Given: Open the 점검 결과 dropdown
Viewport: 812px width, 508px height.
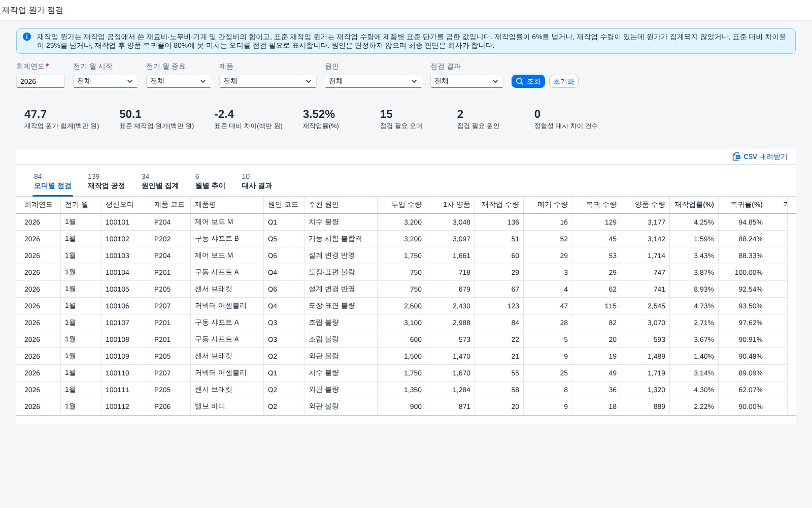Looking at the screenshot, I should click(467, 81).
